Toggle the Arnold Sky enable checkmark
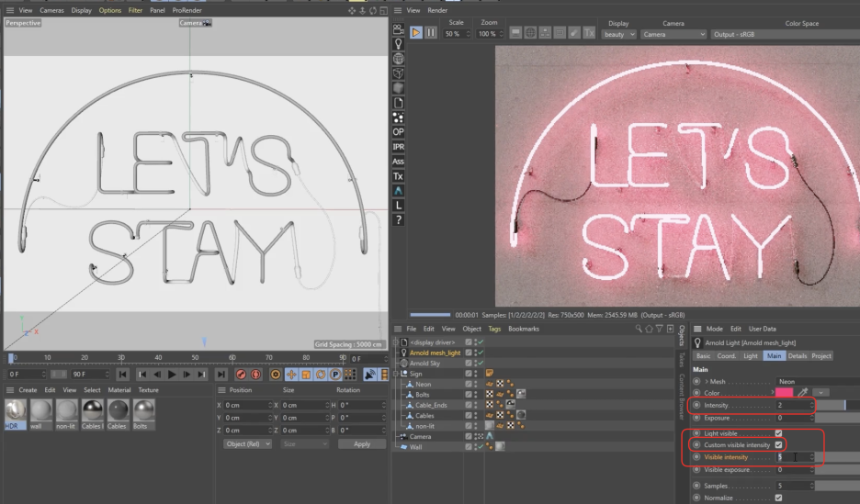This screenshot has width=860, height=504. pos(481,364)
